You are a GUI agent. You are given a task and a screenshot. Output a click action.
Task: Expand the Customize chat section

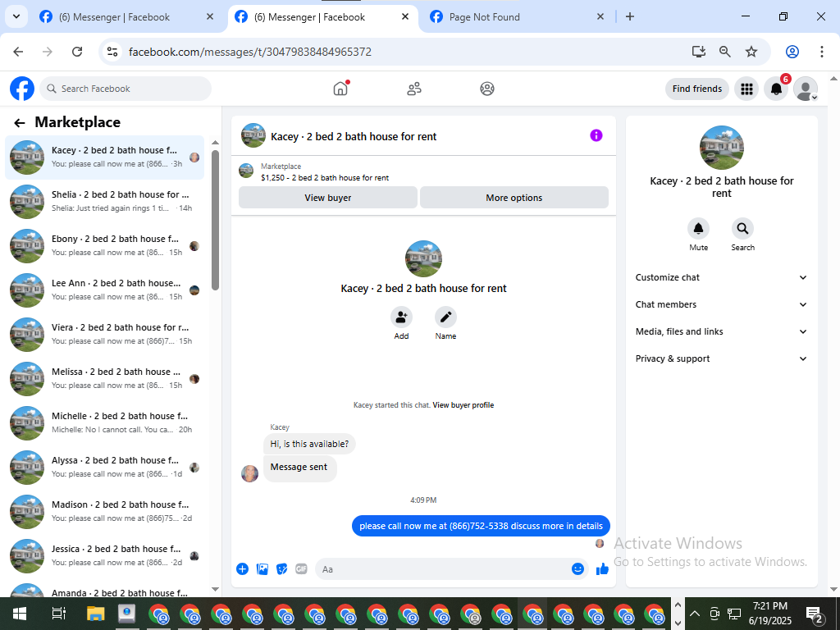(721, 277)
